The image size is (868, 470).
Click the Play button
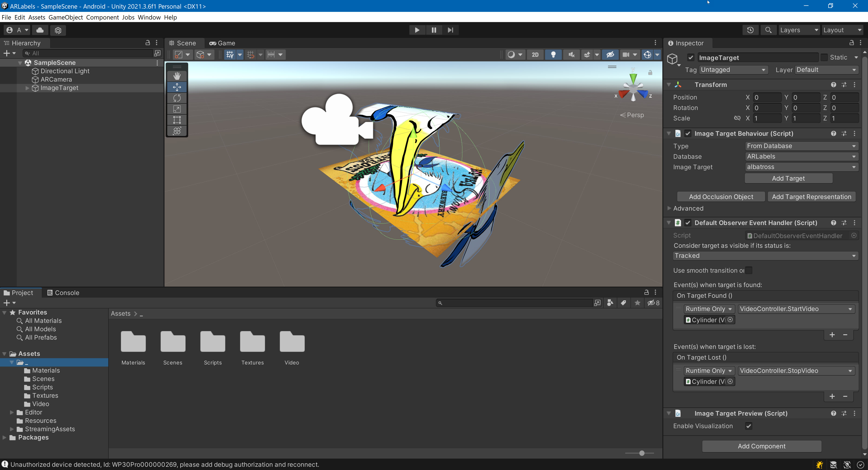(x=417, y=30)
